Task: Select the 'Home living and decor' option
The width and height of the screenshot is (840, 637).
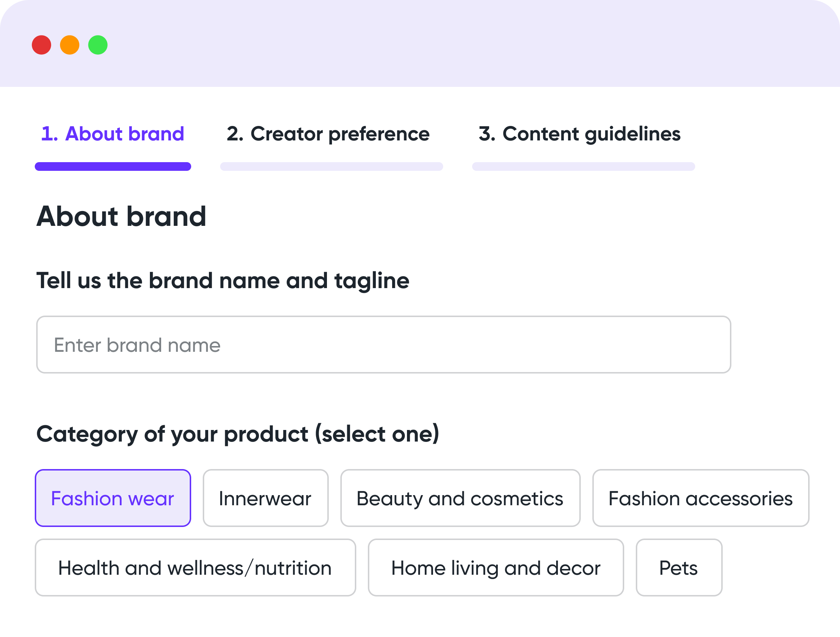Action: click(x=496, y=568)
